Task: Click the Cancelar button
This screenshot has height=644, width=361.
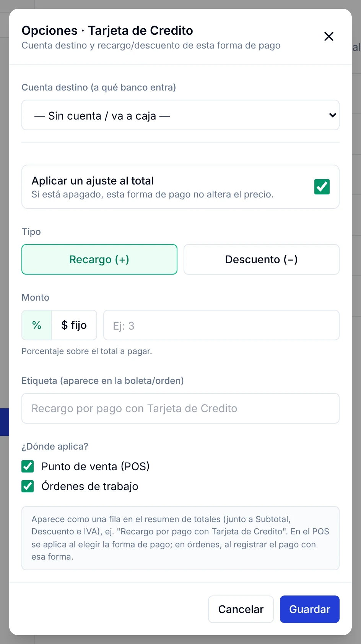Action: 241,609
